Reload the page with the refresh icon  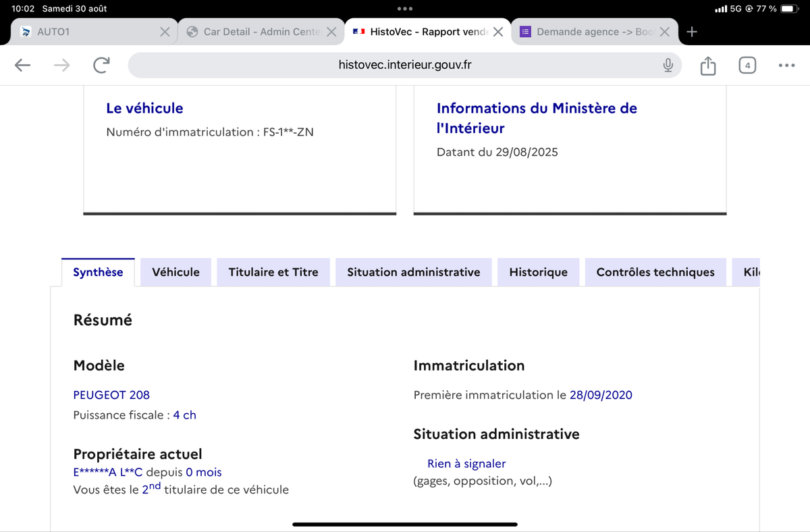click(x=101, y=65)
